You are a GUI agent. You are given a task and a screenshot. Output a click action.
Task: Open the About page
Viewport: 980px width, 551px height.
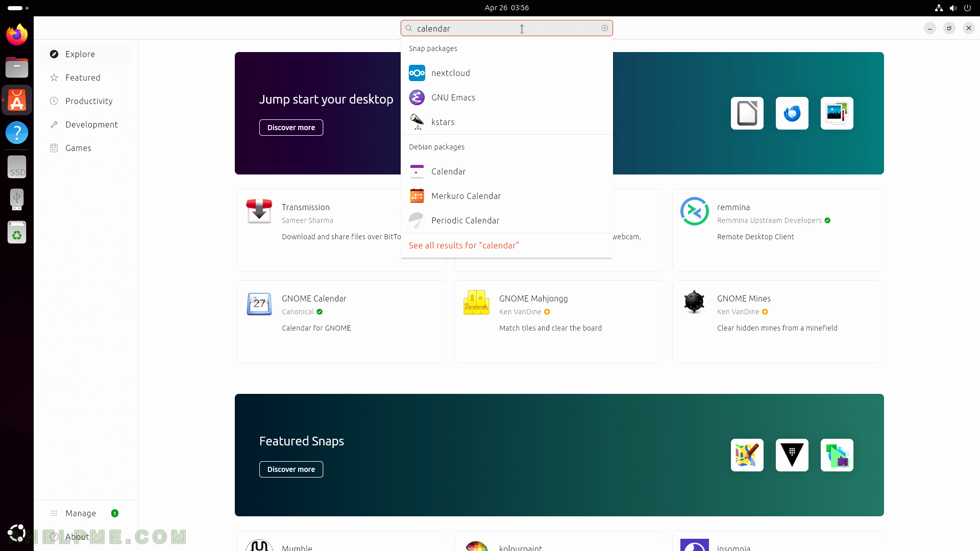pos(86,537)
